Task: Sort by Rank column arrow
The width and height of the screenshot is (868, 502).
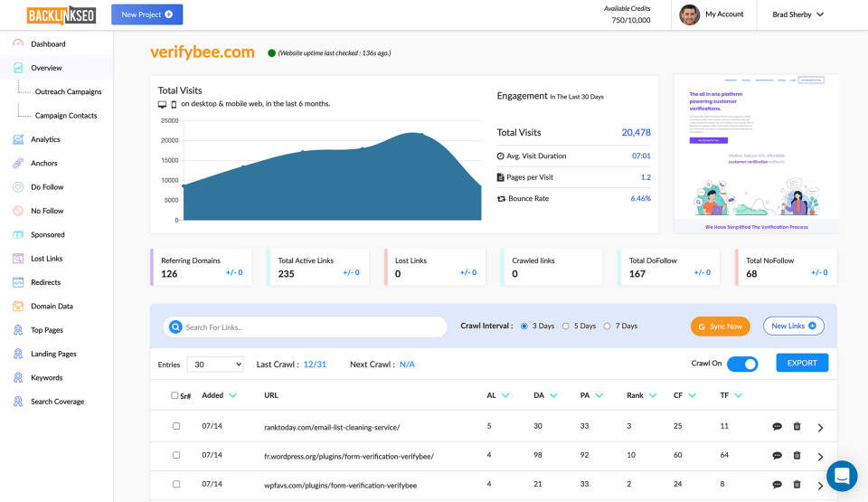Action: [x=653, y=395]
